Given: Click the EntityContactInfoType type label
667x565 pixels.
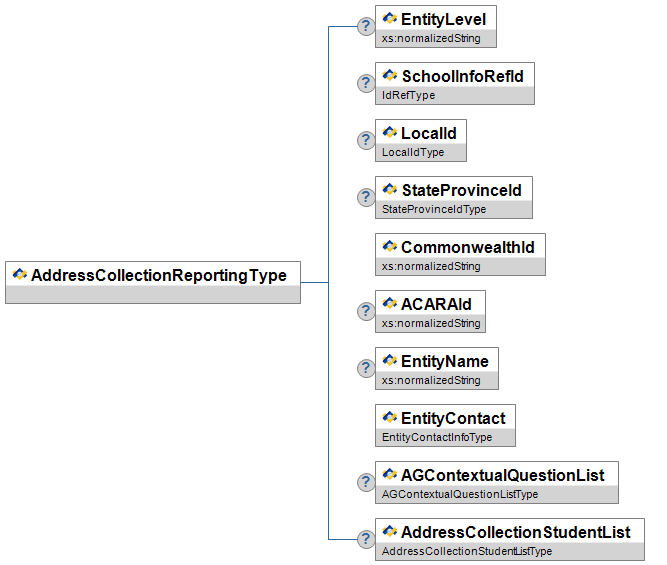Looking at the screenshot, I should click(x=436, y=438).
